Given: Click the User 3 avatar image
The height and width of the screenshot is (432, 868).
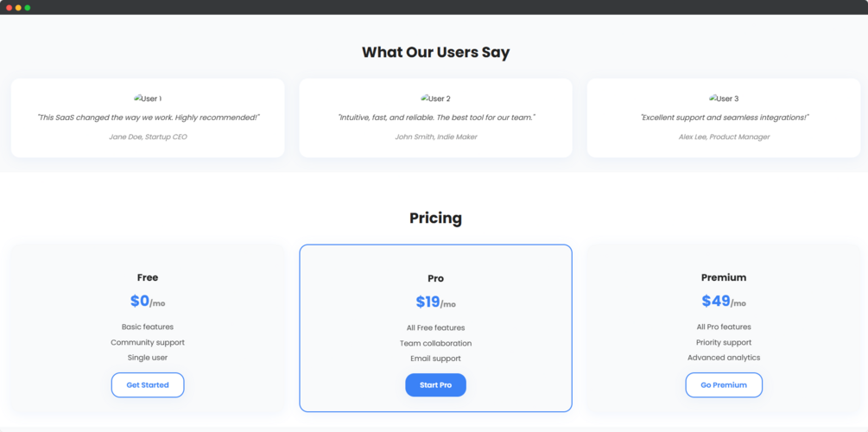Looking at the screenshot, I should 724,98.
